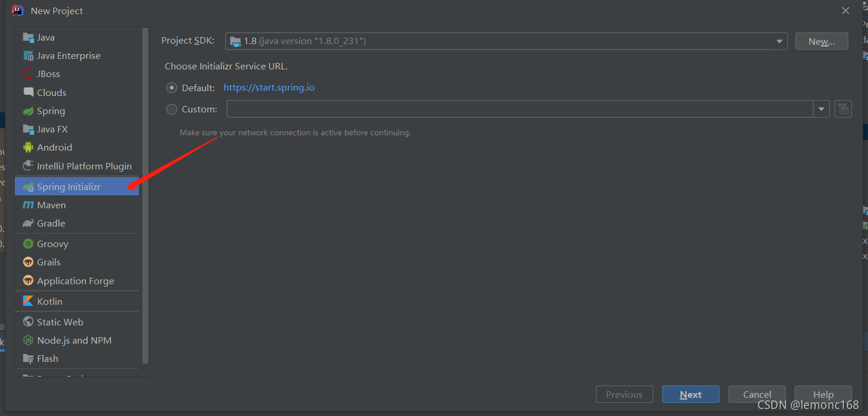Select JBoss project type
Image resolution: width=868 pixels, height=416 pixels.
pos(77,74)
